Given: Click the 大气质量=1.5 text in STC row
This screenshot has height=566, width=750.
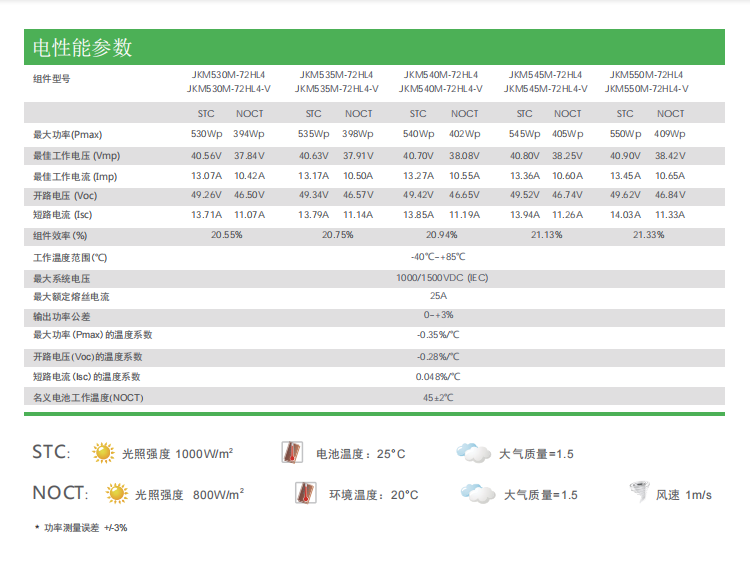Looking at the screenshot, I should [x=536, y=454].
